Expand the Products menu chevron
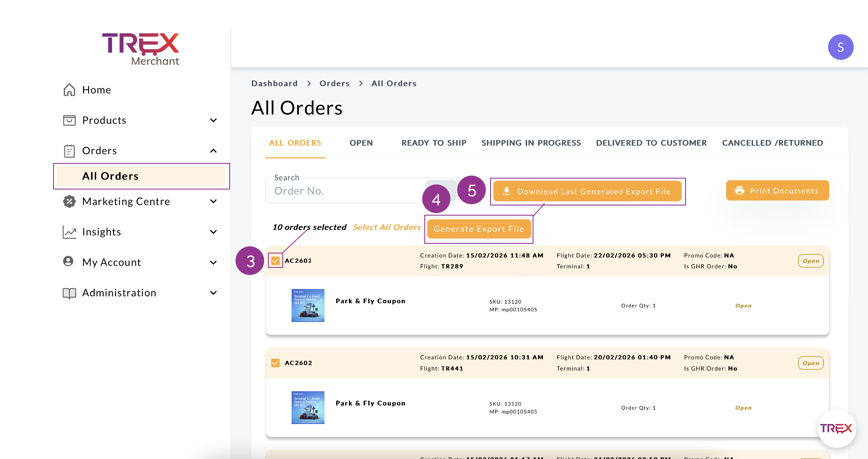Screen dimensions: 868x459 tap(214, 120)
